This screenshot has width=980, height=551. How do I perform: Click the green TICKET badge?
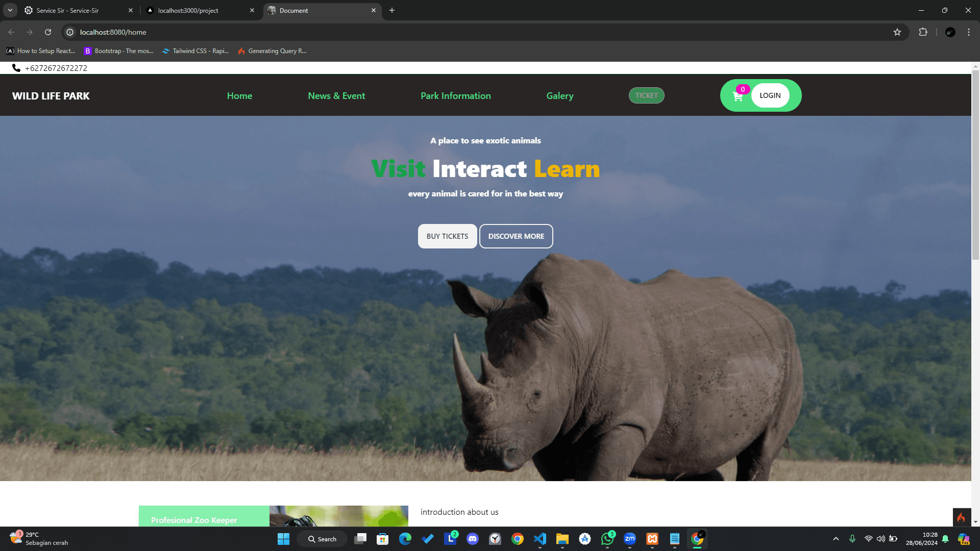coord(646,95)
